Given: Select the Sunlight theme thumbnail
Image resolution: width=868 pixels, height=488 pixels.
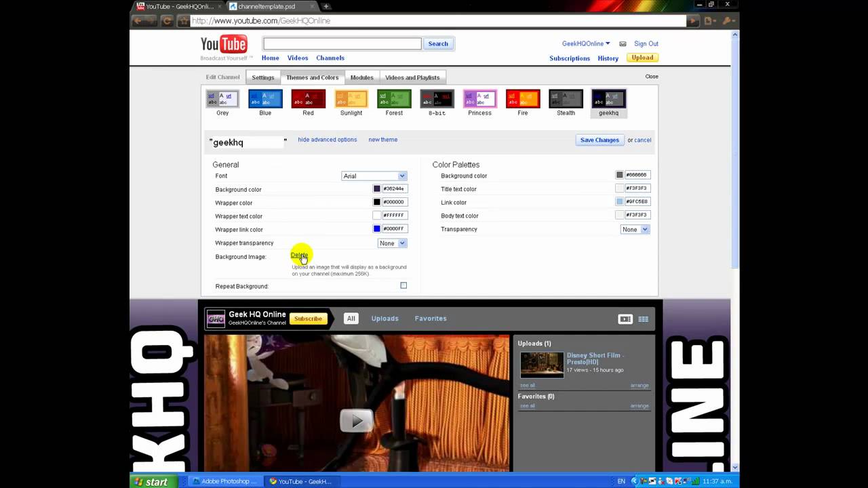Looking at the screenshot, I should [x=351, y=99].
